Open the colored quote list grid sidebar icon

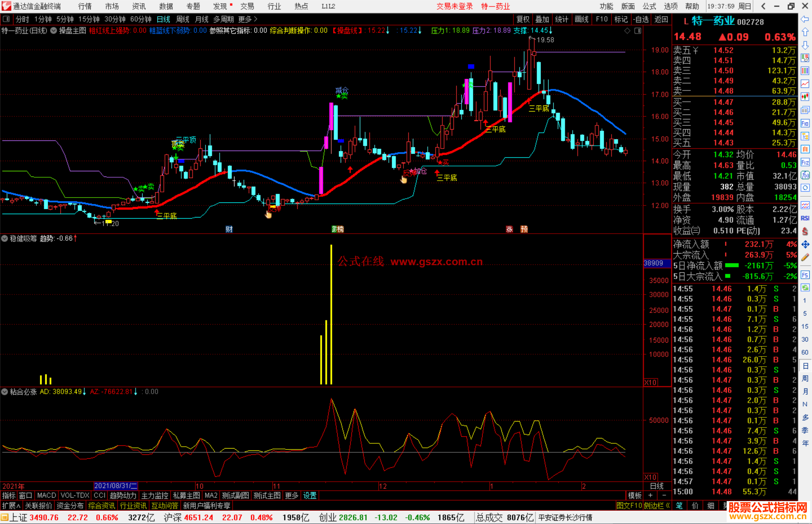tap(805, 71)
